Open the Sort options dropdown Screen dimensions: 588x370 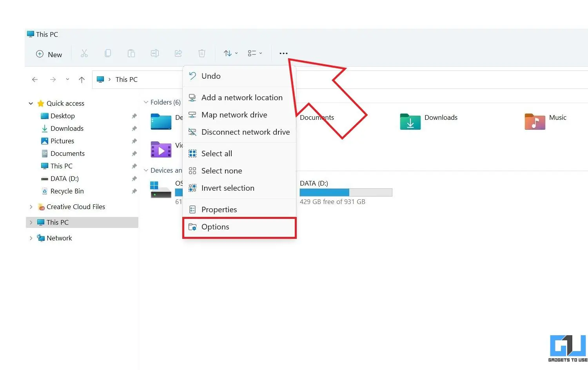coord(230,54)
